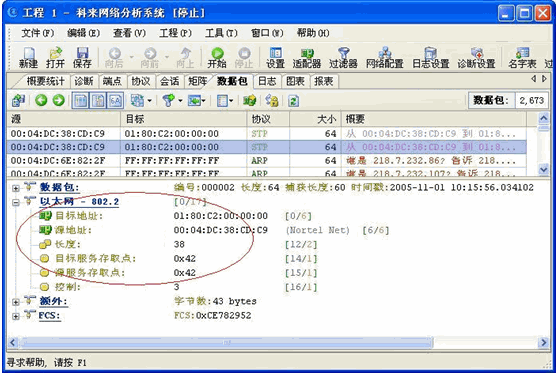
Task: Open the 网络配置 network config icon
Action: click(x=385, y=57)
